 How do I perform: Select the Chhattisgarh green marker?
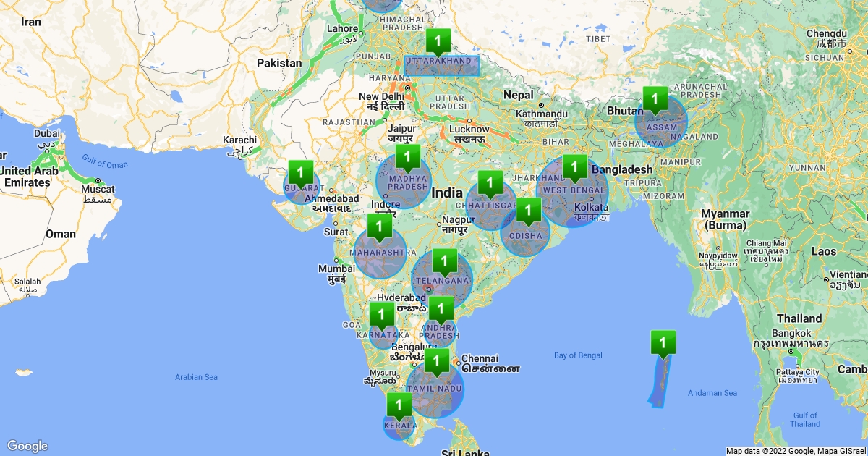click(490, 182)
